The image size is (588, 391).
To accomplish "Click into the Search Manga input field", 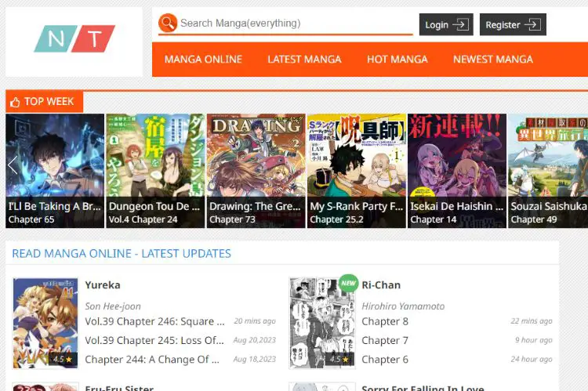I will click(x=296, y=24).
